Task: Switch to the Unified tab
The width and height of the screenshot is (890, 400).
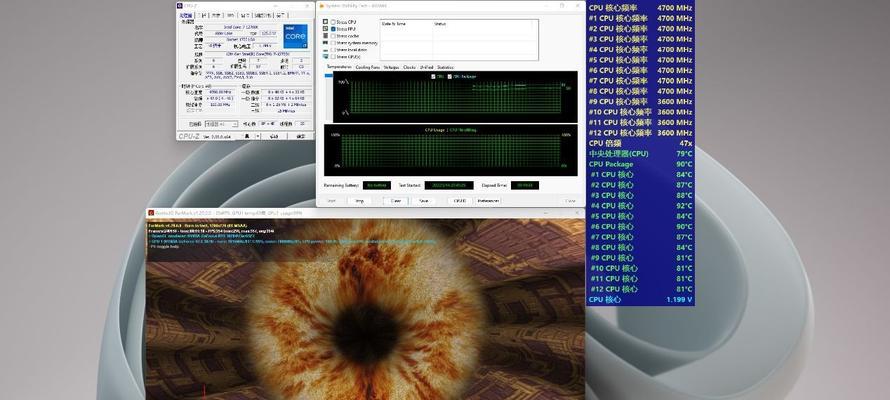Action: (426, 67)
